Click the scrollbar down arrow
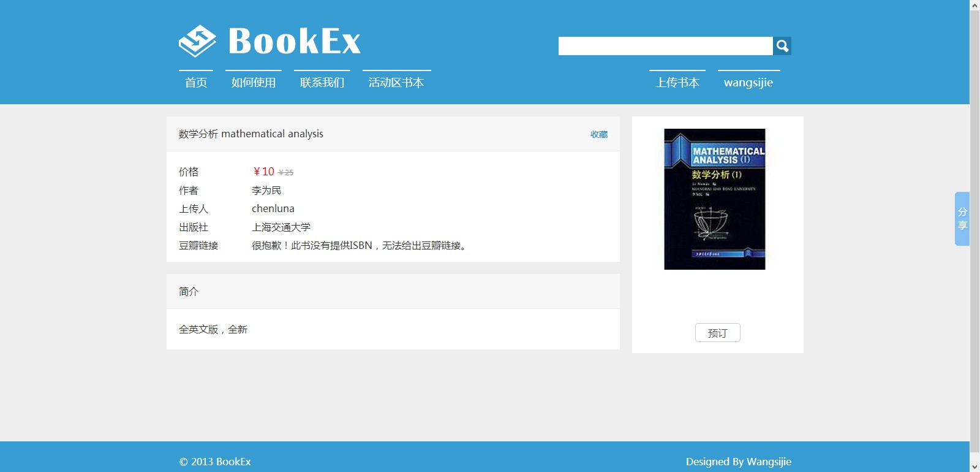This screenshot has width=980, height=472. coord(974,466)
